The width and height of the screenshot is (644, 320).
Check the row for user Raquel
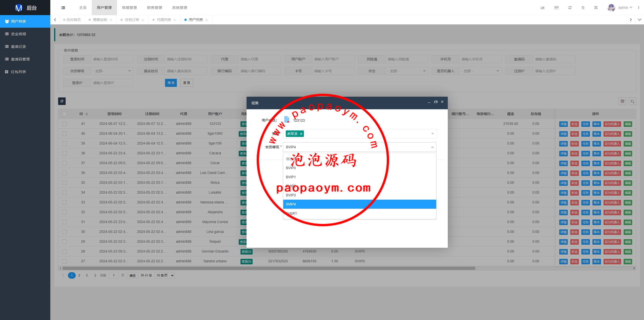click(64, 242)
